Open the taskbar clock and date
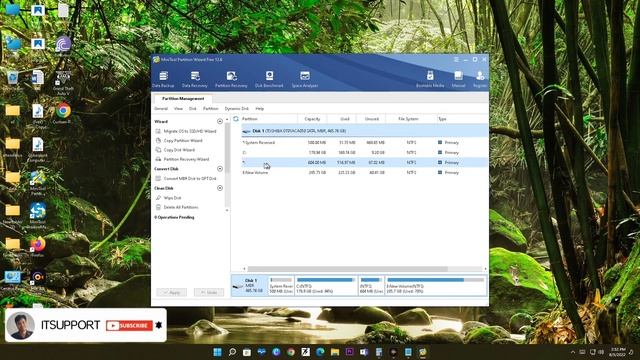This screenshot has width=640, height=360. (x=616, y=352)
